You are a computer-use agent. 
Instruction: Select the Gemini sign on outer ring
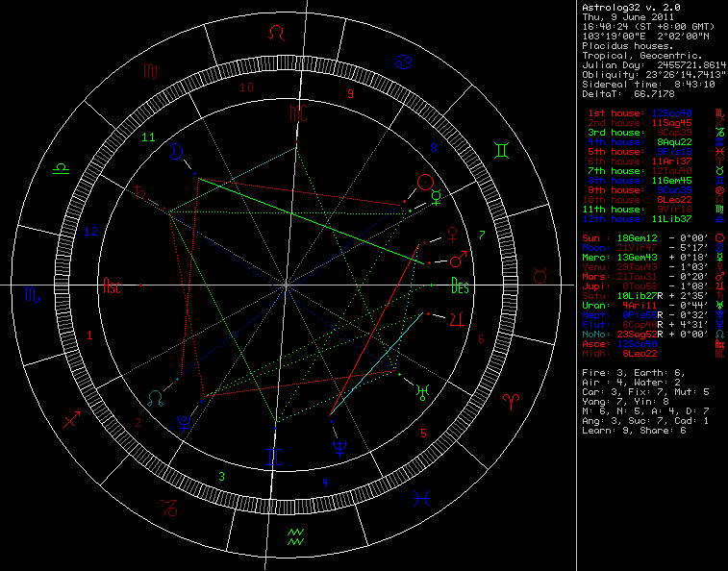(501, 150)
